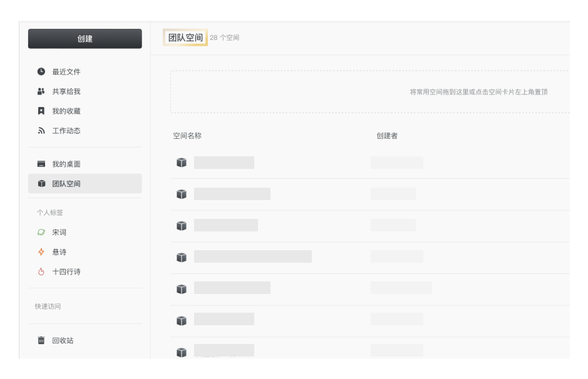Image resolution: width=588 pixels, height=379 pixels.
Task: Open 最近文件 clock icon
Action: click(41, 71)
